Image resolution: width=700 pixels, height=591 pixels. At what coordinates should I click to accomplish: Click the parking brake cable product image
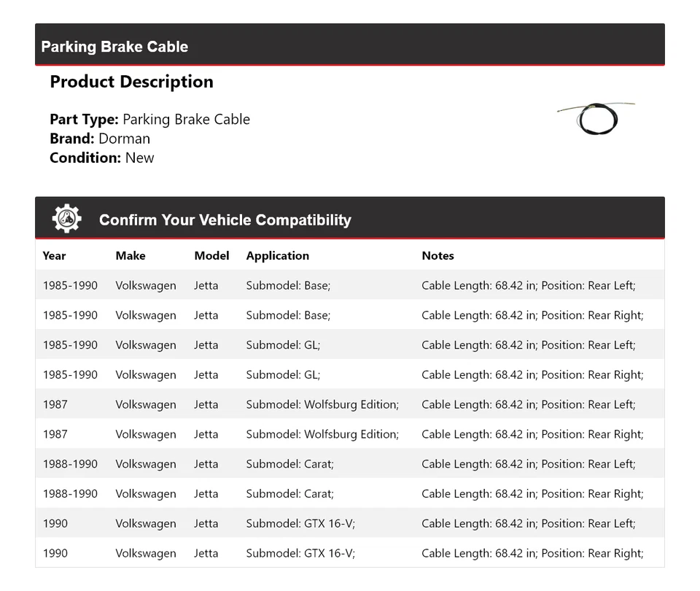point(596,117)
